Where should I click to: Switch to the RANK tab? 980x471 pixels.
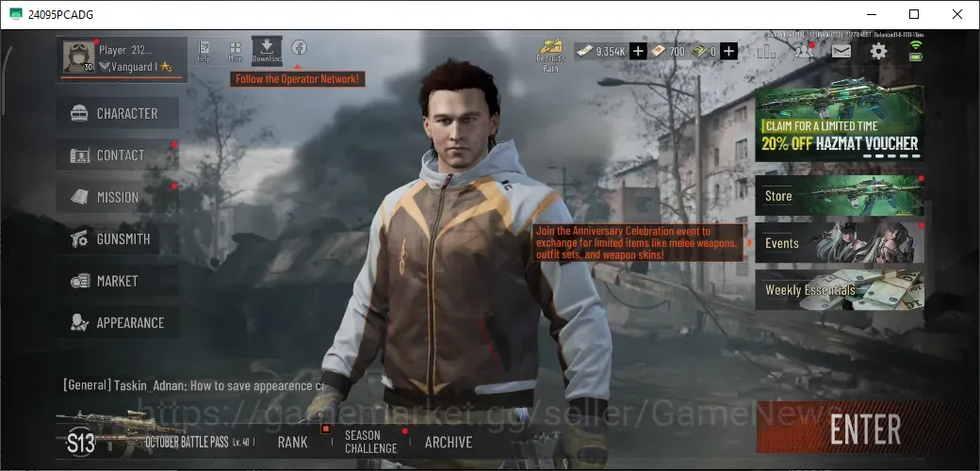pos(292,442)
